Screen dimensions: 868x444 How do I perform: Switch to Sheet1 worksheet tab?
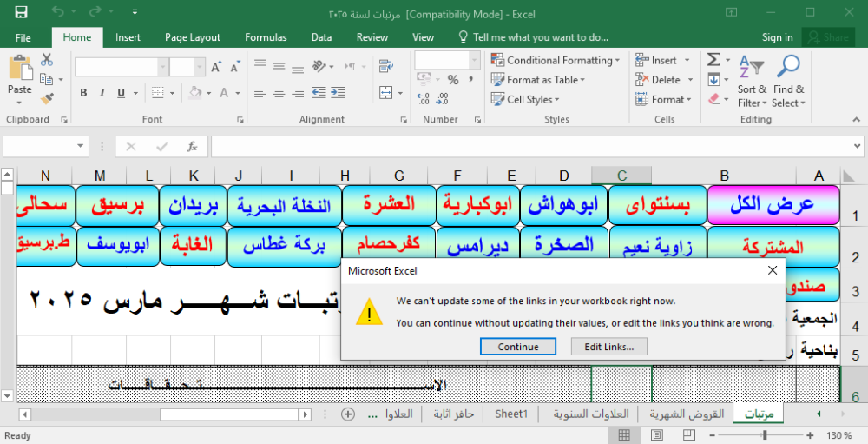point(511,414)
